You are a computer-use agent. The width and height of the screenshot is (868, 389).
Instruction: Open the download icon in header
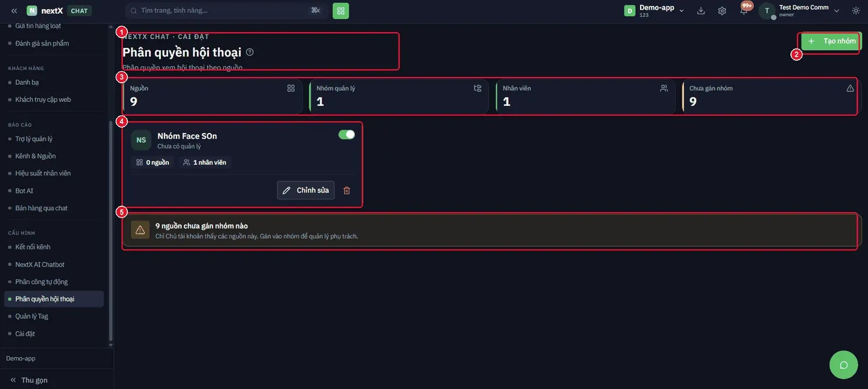pyautogui.click(x=701, y=10)
